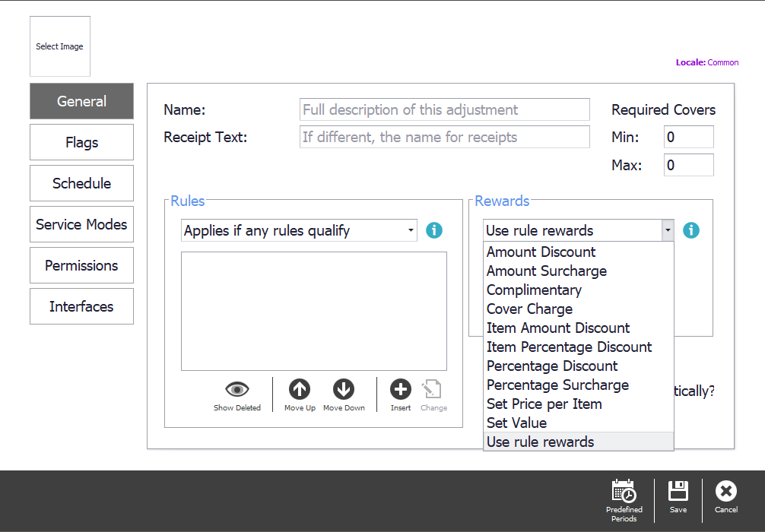Viewport: 765px width, 532px height.
Task: Choose Amount Surcharge reward option
Action: tap(579, 271)
